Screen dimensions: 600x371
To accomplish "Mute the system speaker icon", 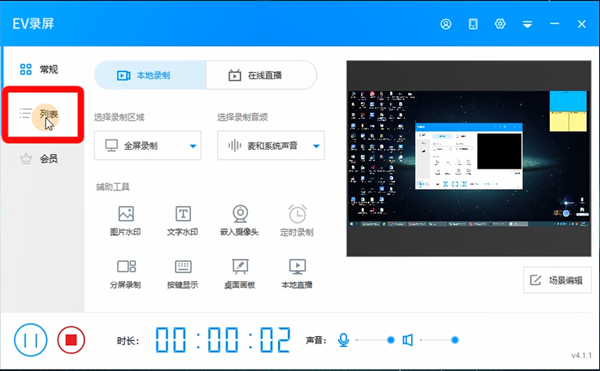I will pyautogui.click(x=408, y=340).
